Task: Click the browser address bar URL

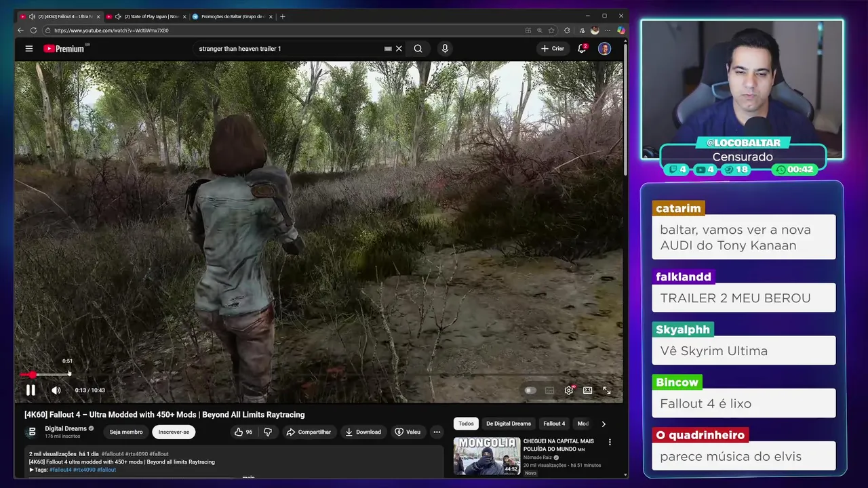Action: pyautogui.click(x=111, y=30)
